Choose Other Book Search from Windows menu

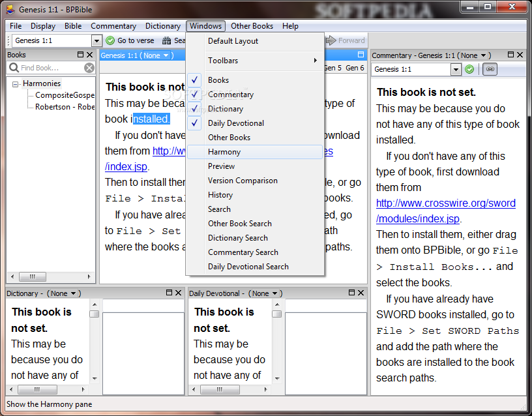point(254,224)
